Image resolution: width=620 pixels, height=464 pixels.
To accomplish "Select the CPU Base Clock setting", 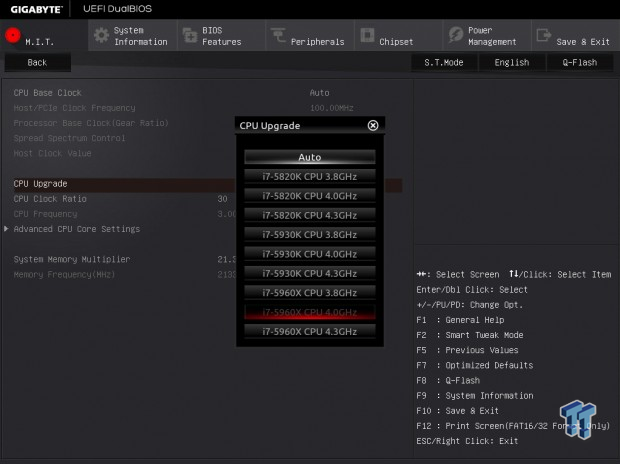I will 47,93.
